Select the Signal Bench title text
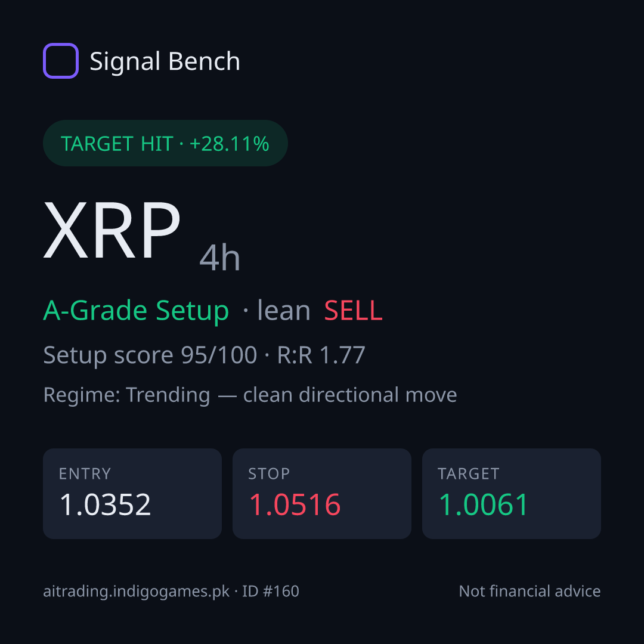 coord(165,61)
